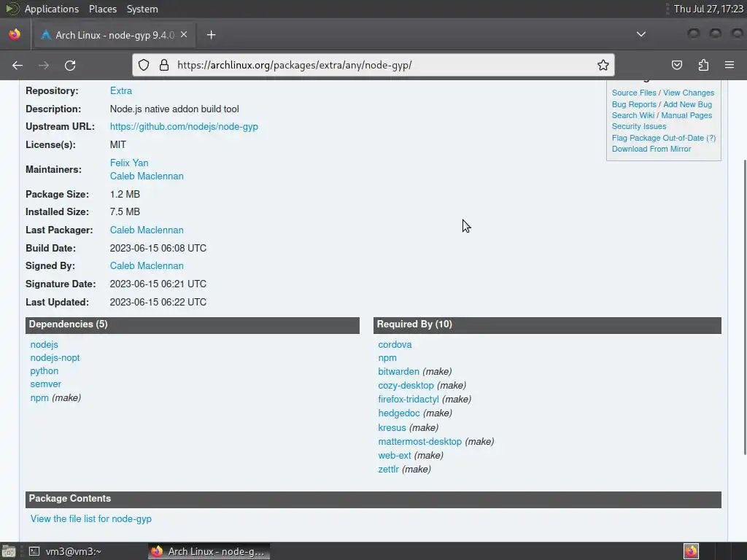Click the Dependencies (5) header
Viewport: 747px width, 560px height.
(193, 324)
